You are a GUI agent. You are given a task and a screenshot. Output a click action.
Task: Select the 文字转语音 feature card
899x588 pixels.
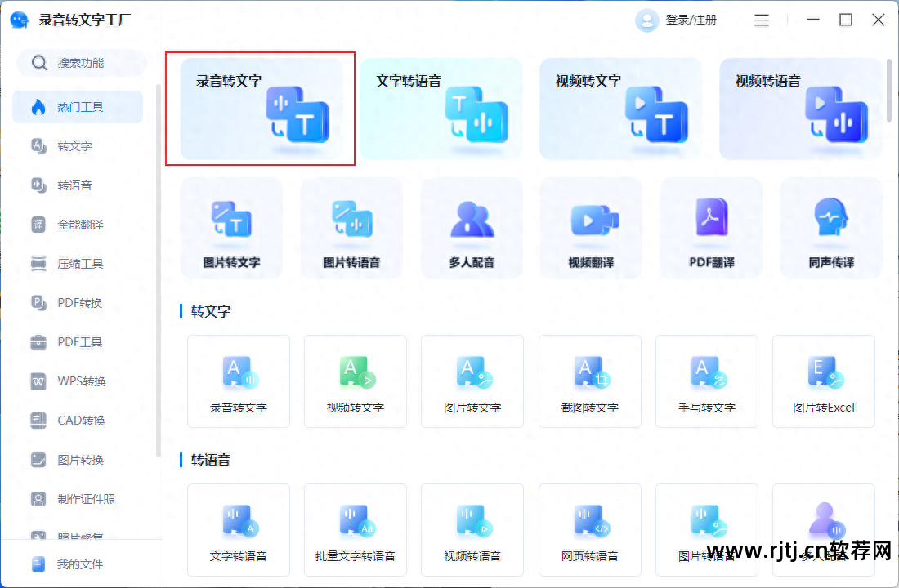tap(441, 109)
